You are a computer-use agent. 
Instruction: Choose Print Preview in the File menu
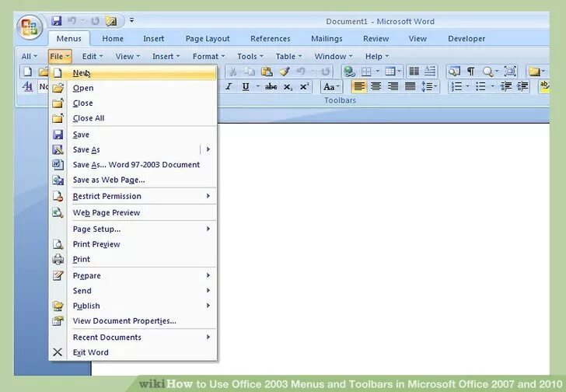[x=133, y=244]
